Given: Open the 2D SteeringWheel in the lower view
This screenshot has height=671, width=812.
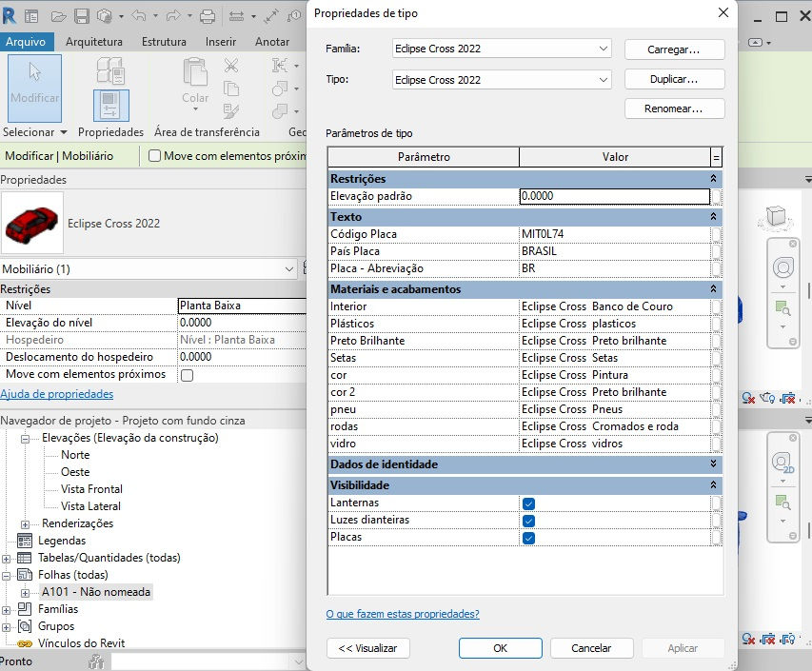Looking at the screenshot, I should (x=782, y=463).
